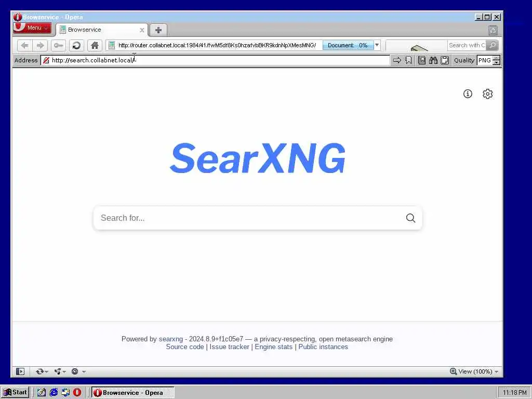Click the Opera Back navigation button
This screenshot has height=399, width=532.
click(24, 45)
